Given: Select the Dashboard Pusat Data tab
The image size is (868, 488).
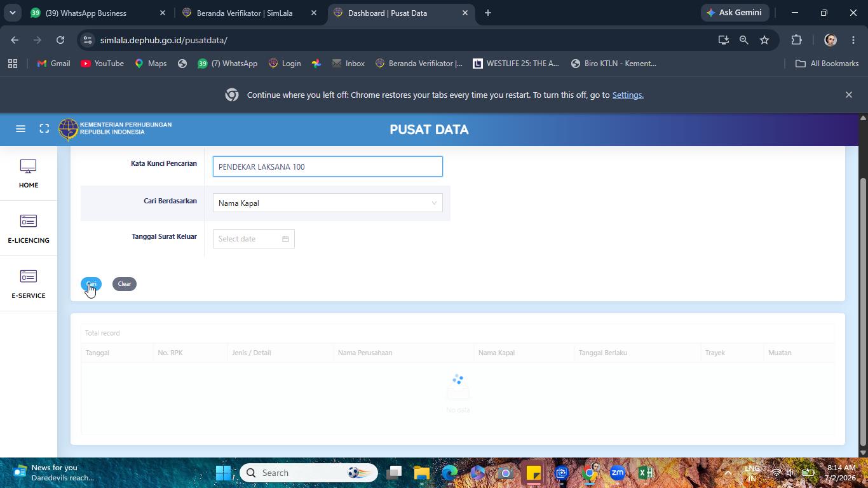Looking at the screenshot, I should point(401,13).
